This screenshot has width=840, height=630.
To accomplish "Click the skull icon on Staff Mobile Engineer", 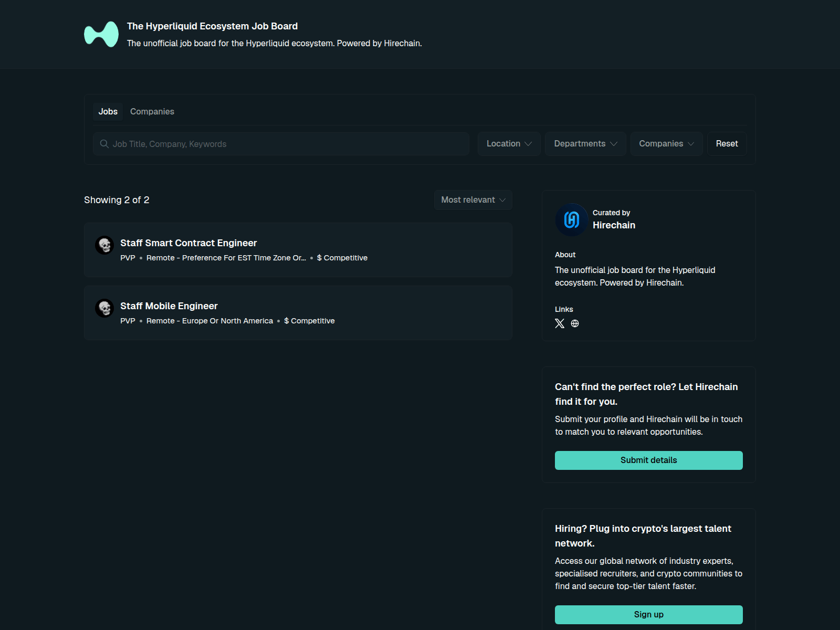I will (104, 308).
